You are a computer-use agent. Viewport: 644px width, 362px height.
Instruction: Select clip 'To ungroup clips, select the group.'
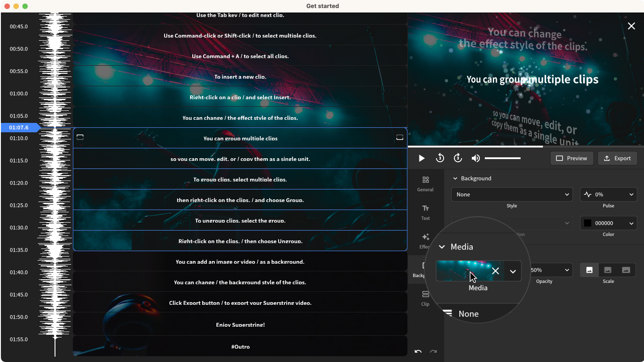tap(240, 220)
